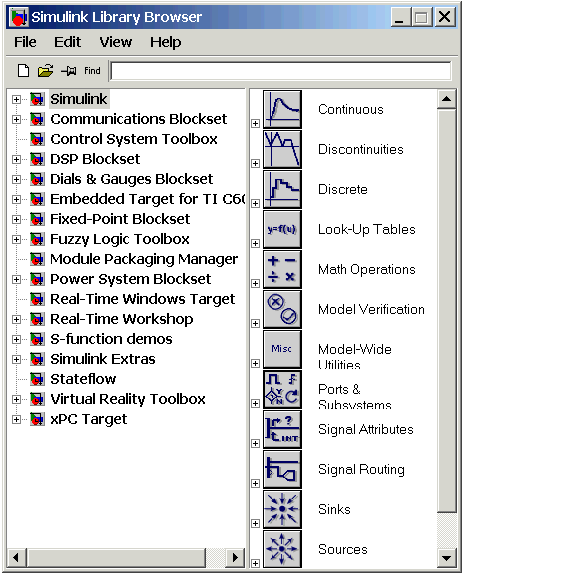Click the new model toolbar icon

[23, 70]
